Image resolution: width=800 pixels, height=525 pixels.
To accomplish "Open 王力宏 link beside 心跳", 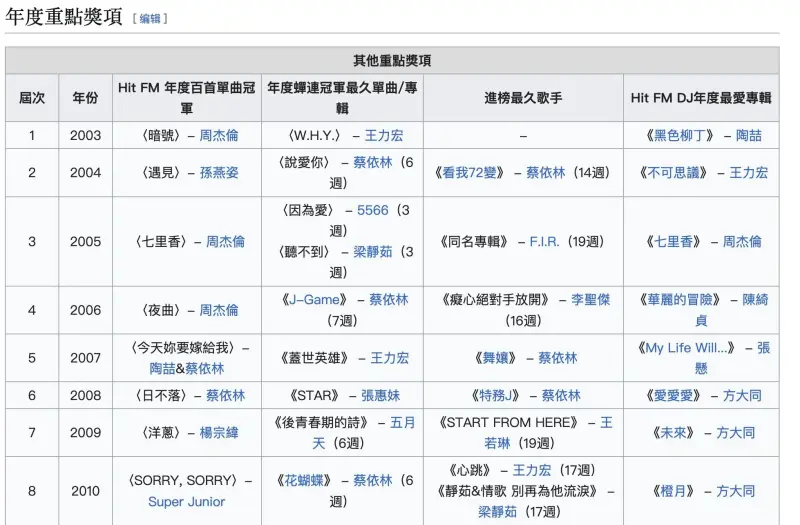I will click(x=532, y=470).
